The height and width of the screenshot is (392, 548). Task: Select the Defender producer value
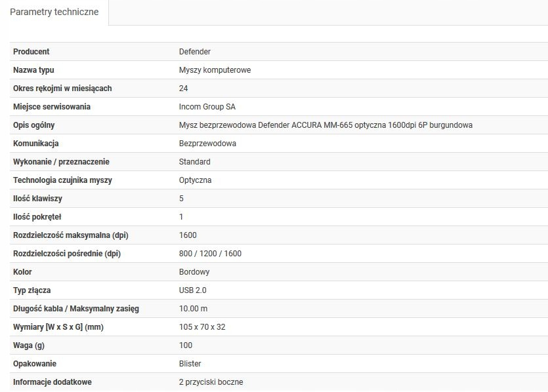tap(195, 52)
